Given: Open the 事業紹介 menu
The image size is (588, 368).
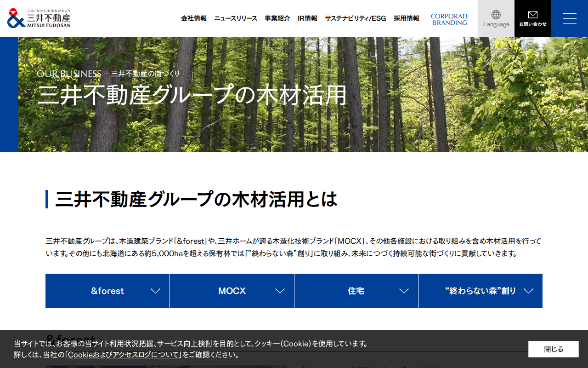Looking at the screenshot, I should (277, 18).
